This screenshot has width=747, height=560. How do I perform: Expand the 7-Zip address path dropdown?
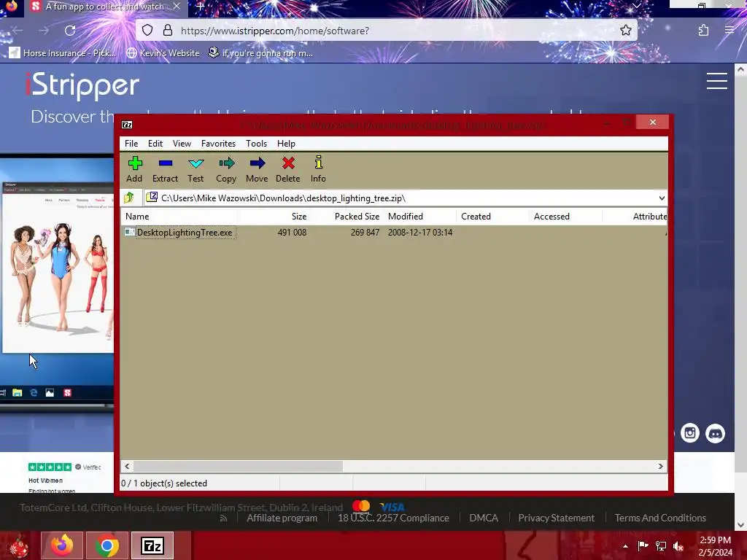tap(662, 198)
